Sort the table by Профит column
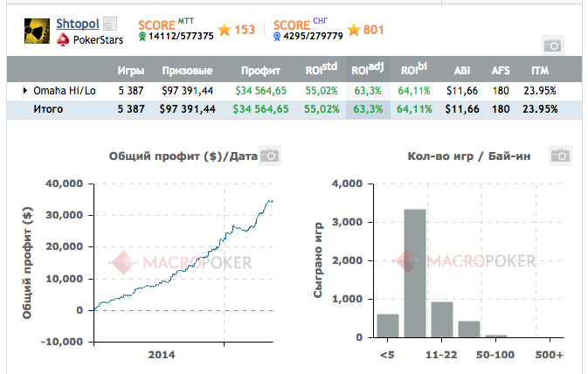 (261, 70)
